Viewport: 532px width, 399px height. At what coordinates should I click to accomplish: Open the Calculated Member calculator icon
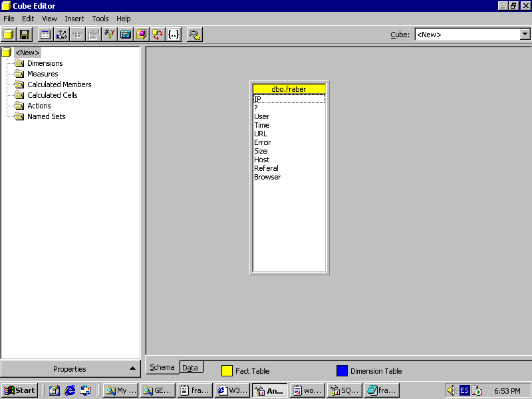[x=126, y=34]
